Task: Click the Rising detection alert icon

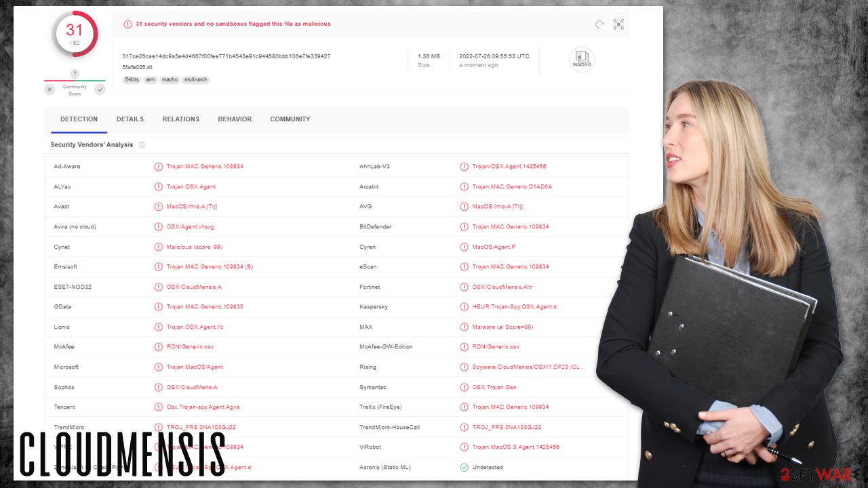Action: (465, 367)
